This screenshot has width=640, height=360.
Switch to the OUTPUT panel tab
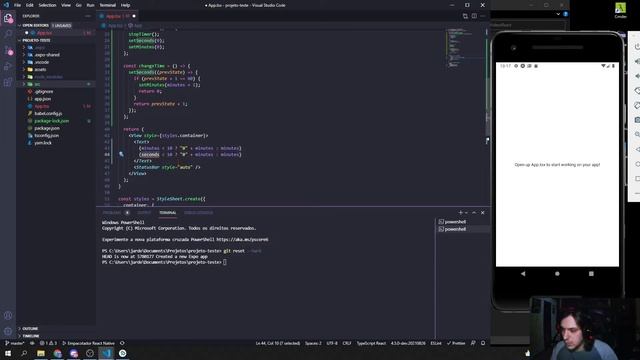[x=144, y=213]
